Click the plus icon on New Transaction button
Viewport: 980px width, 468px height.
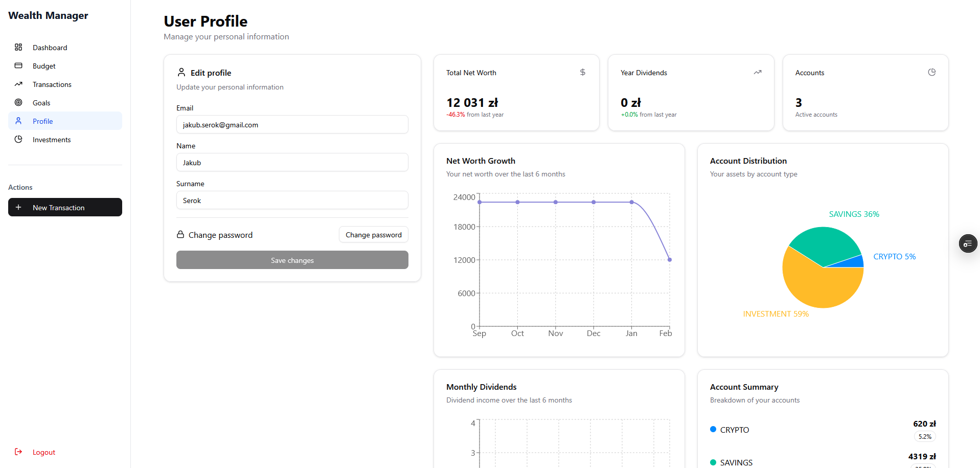tap(19, 207)
